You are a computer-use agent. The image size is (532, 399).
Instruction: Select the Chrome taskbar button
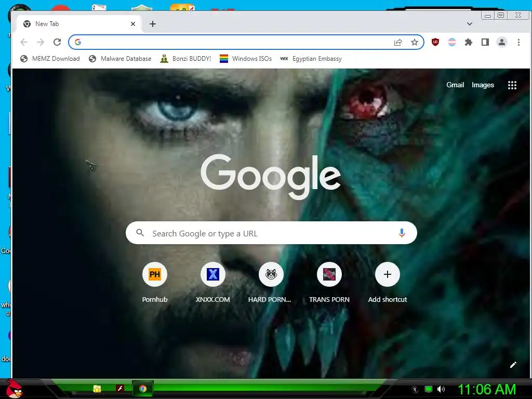tap(143, 389)
